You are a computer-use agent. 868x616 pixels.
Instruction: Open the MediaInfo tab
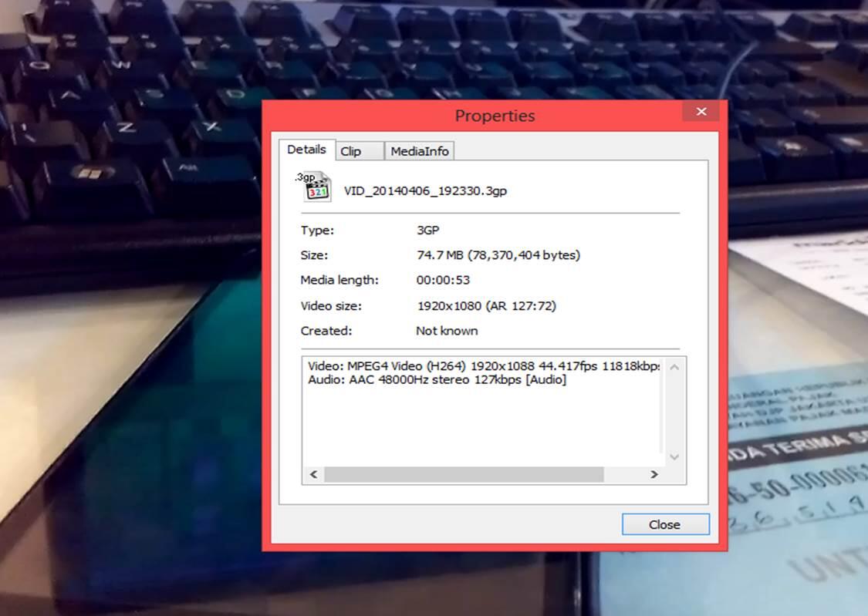point(419,150)
